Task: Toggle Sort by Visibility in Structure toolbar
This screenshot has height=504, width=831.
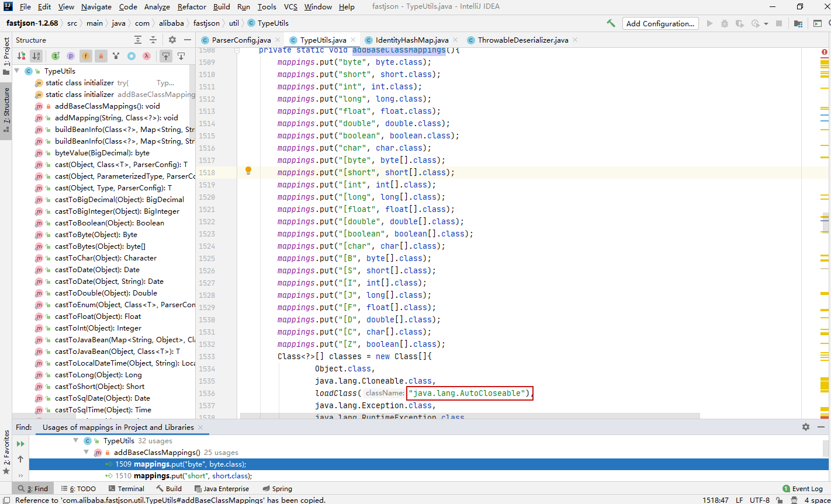Action: click(x=21, y=56)
